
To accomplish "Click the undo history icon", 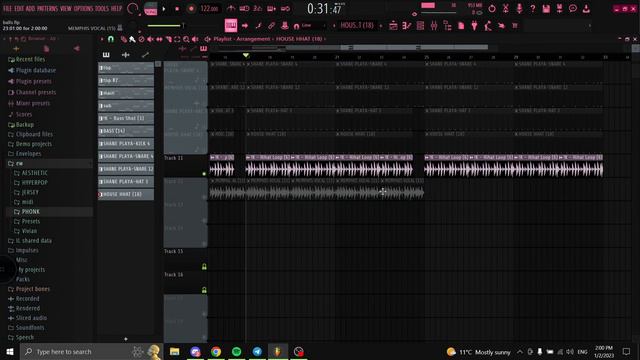I will click(x=492, y=8).
